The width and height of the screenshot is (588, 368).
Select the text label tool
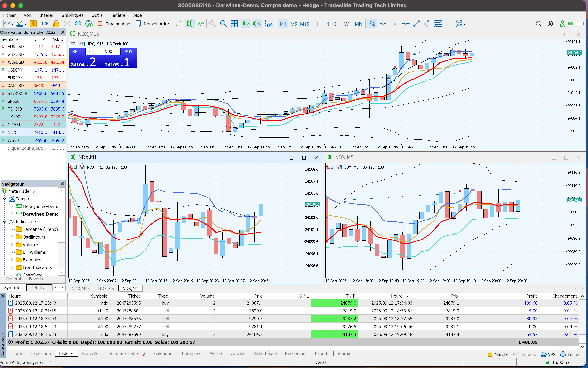(x=449, y=24)
